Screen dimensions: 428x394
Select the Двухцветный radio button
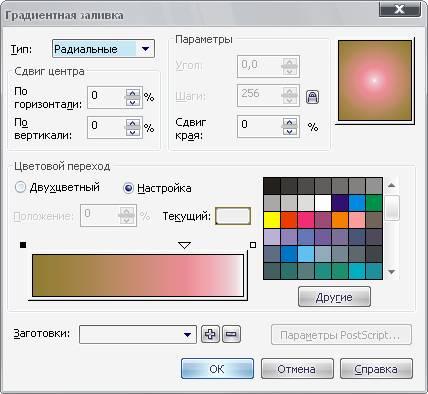20,187
